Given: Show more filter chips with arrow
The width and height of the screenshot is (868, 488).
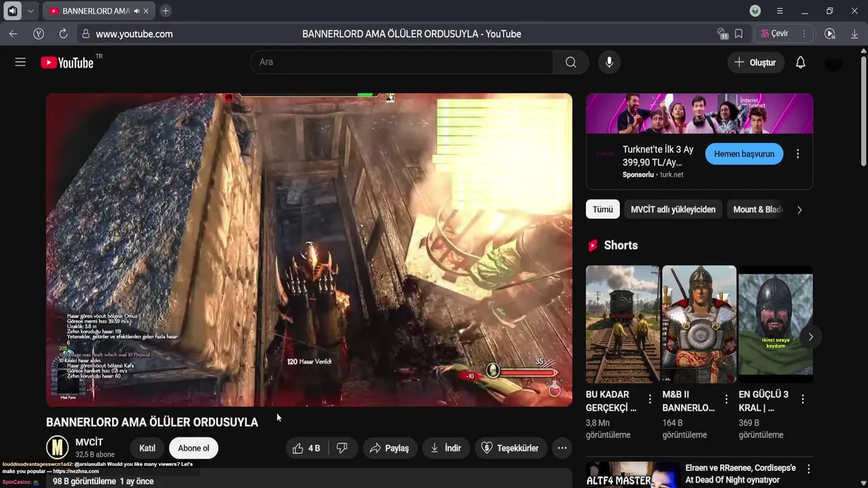Looking at the screenshot, I should (800, 209).
